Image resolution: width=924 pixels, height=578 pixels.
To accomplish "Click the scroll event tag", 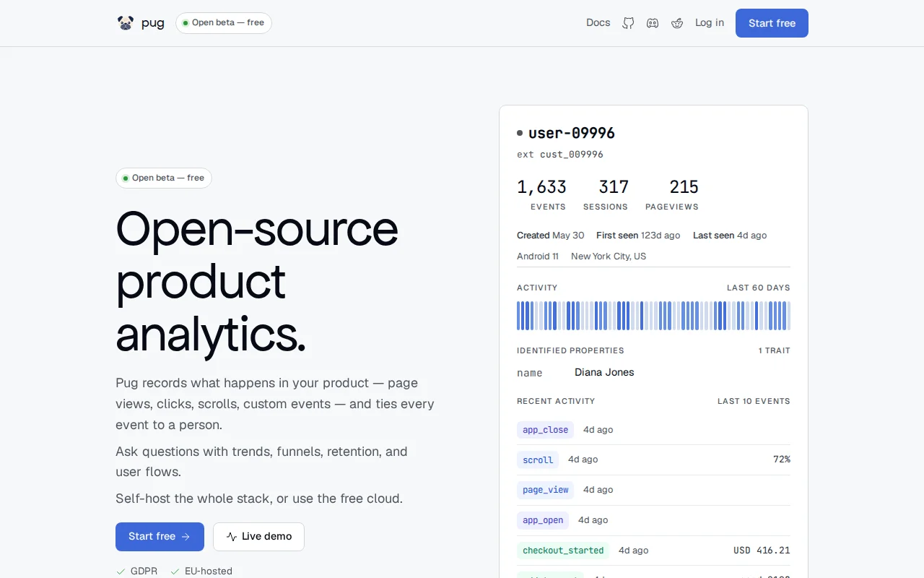I will pos(538,460).
